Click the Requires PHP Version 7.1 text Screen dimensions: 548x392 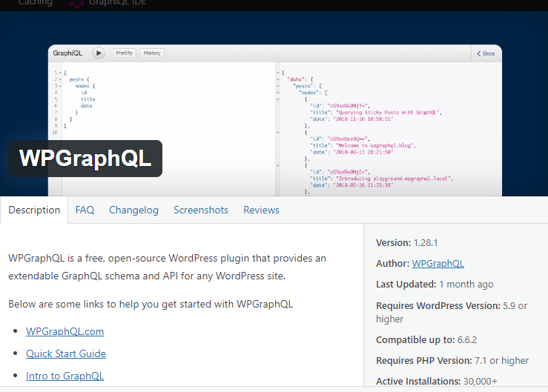[452, 361]
